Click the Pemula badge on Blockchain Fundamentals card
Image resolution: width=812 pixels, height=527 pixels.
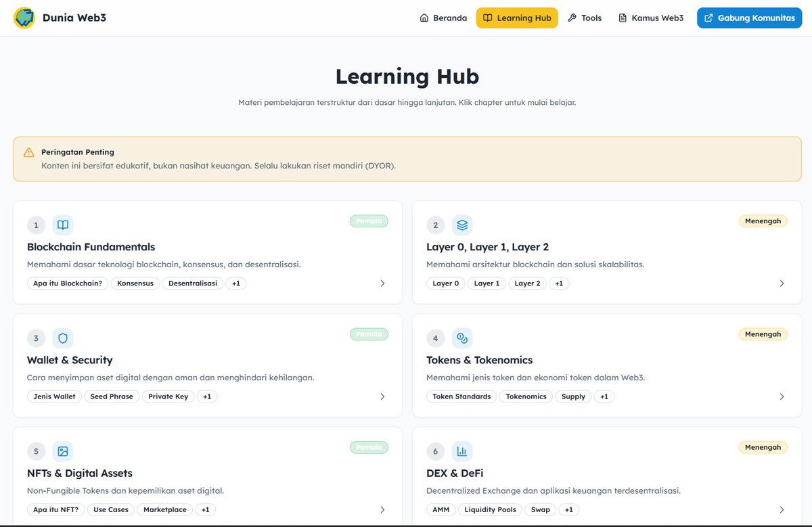[369, 221]
